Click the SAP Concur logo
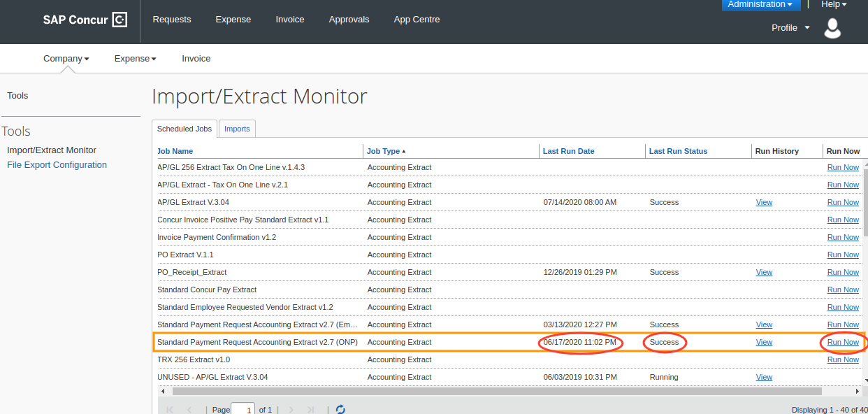Viewport: 868px width, 414px height. pyautogui.click(x=85, y=20)
